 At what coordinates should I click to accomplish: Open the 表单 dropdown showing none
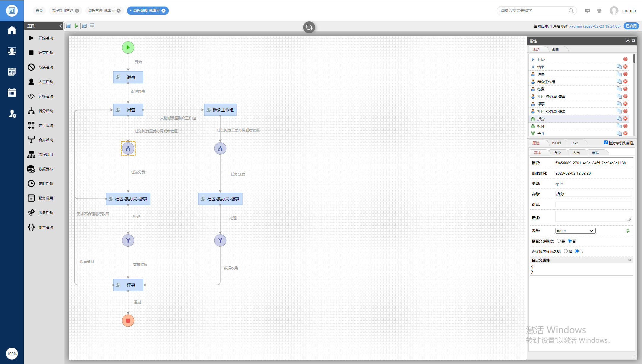point(575,231)
